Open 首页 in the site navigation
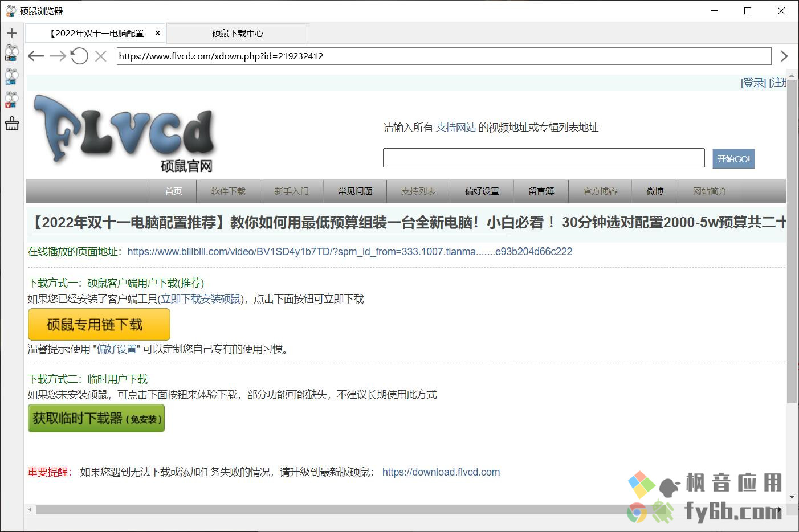Screen dimensions: 799x532 pyautogui.click(x=173, y=191)
